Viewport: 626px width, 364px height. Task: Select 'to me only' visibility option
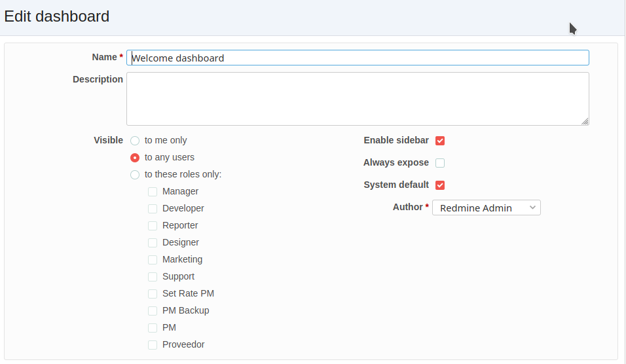(135, 141)
